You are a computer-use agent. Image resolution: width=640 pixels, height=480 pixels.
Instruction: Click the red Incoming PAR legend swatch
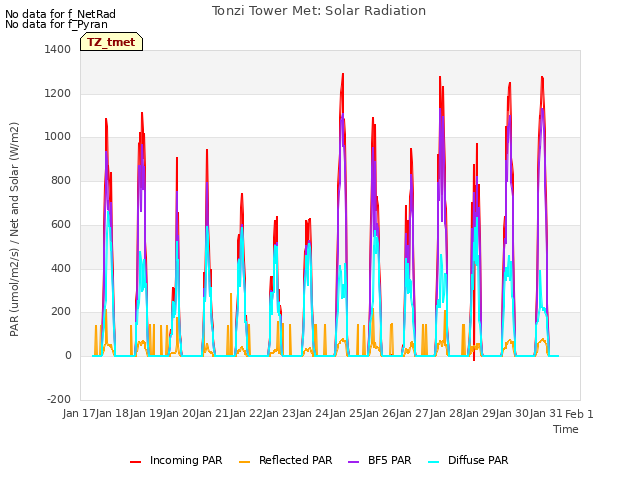coord(136,462)
